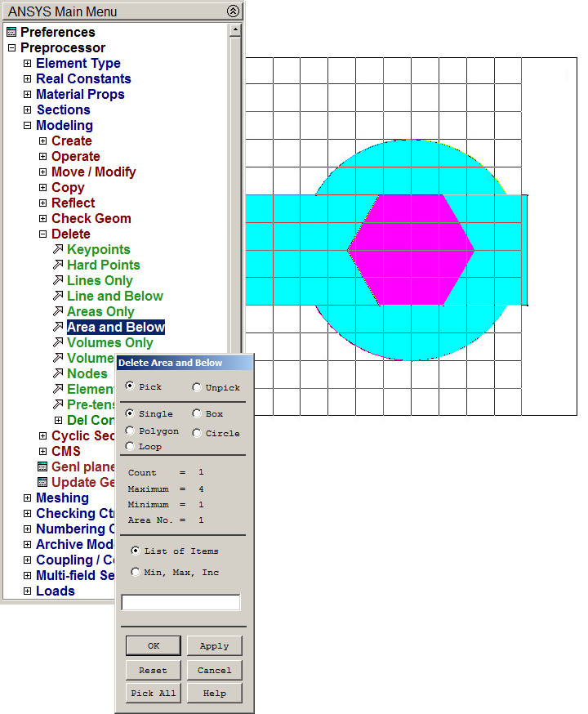
Task: Choose Loop picking mode
Action: pos(130,446)
